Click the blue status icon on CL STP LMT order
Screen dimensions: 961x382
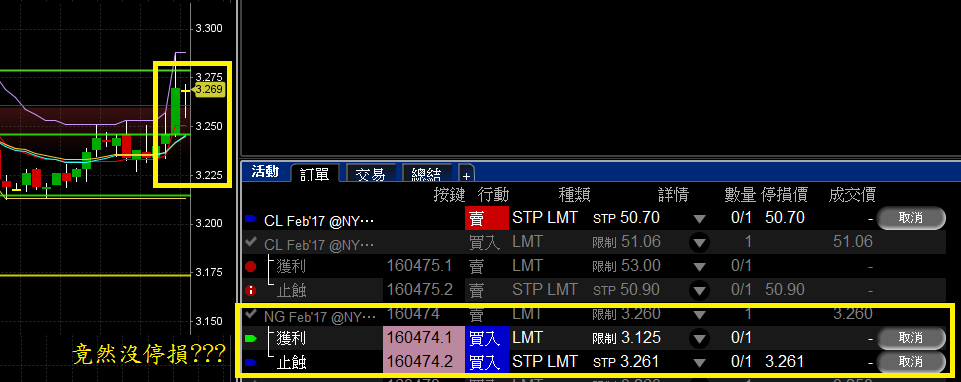250,218
